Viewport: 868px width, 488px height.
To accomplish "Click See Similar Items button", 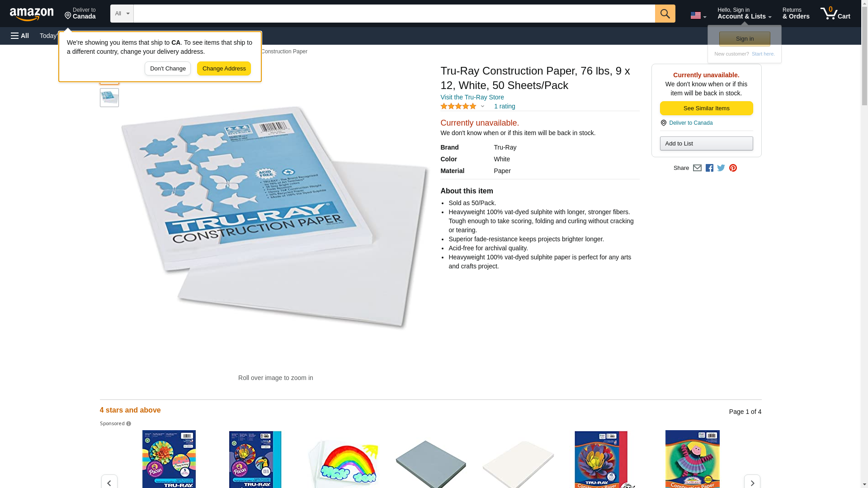I will (x=706, y=108).
